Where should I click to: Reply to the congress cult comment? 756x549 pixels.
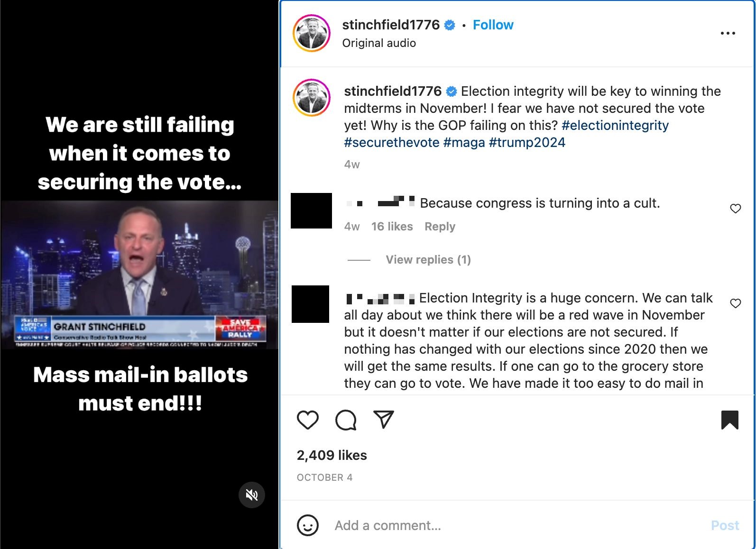[440, 227]
